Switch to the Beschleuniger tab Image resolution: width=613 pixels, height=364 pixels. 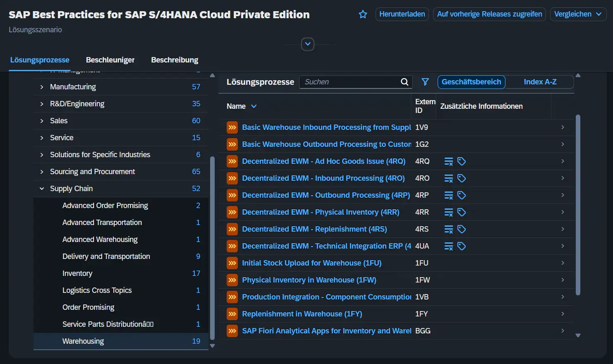pyautogui.click(x=110, y=60)
